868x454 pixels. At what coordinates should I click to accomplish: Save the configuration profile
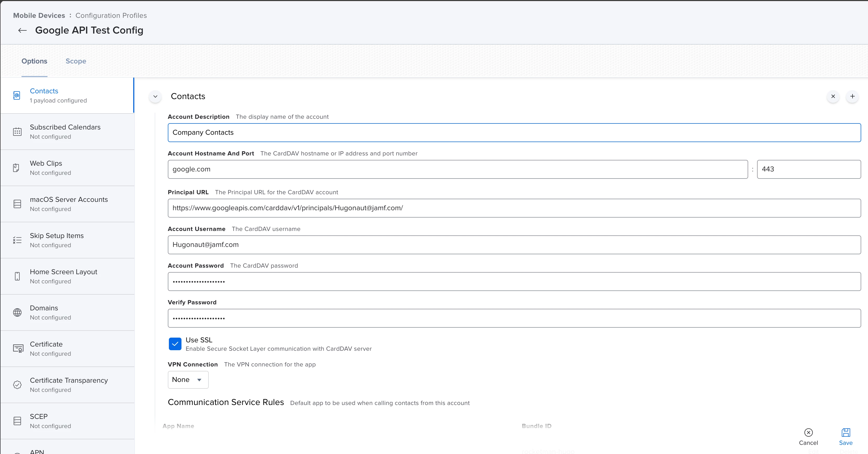coord(845,436)
